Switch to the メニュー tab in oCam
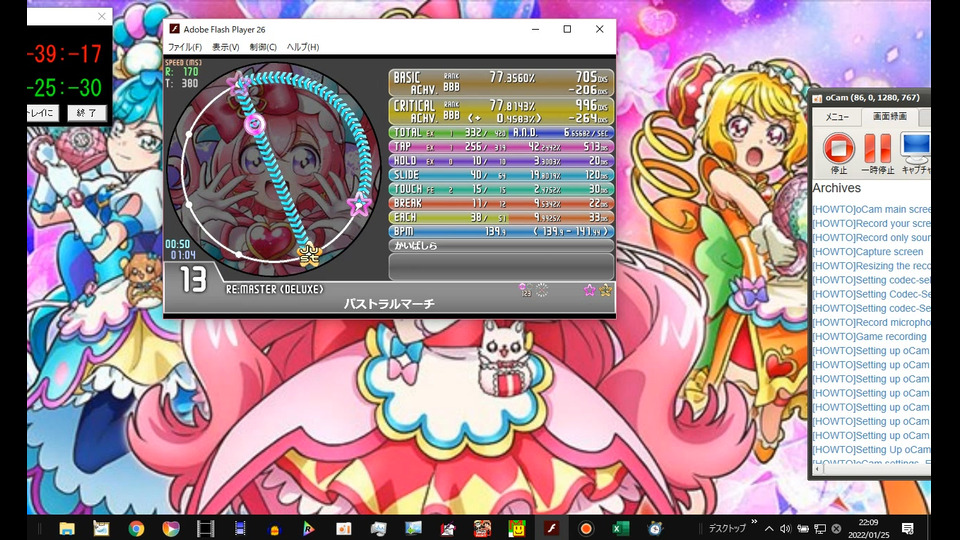960x540 pixels. [836, 117]
